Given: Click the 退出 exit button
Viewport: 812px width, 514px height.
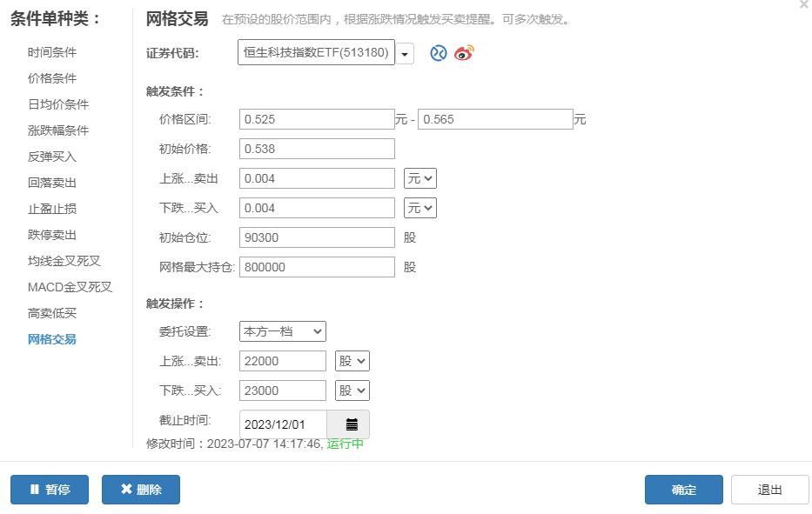Looking at the screenshot, I should [769, 490].
